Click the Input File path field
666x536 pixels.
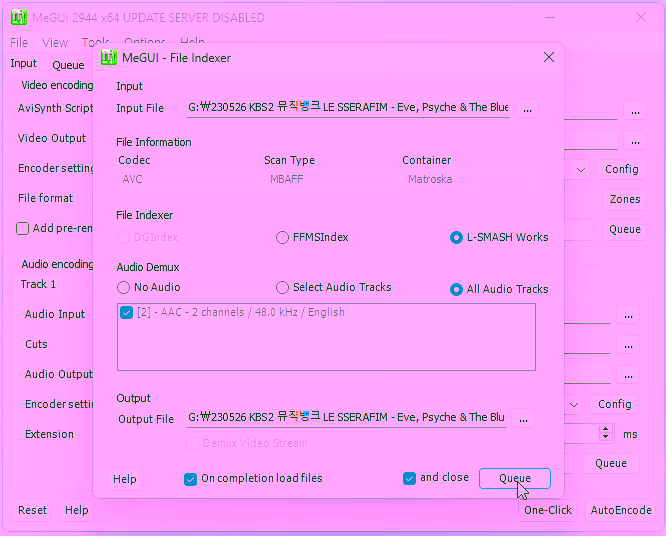[348, 108]
